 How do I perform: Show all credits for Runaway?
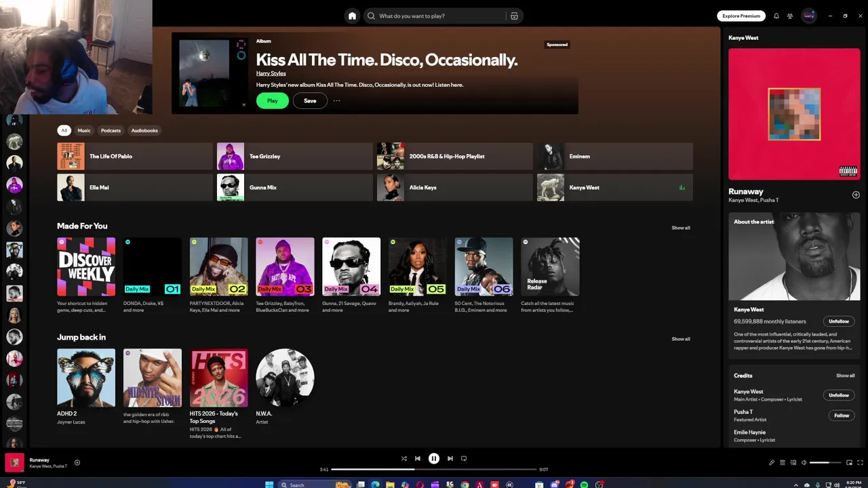845,375
